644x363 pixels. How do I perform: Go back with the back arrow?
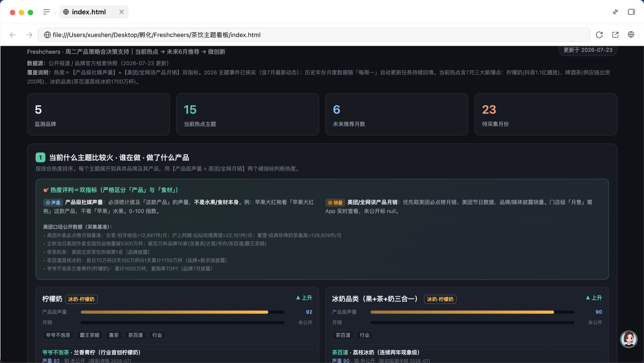13,35
